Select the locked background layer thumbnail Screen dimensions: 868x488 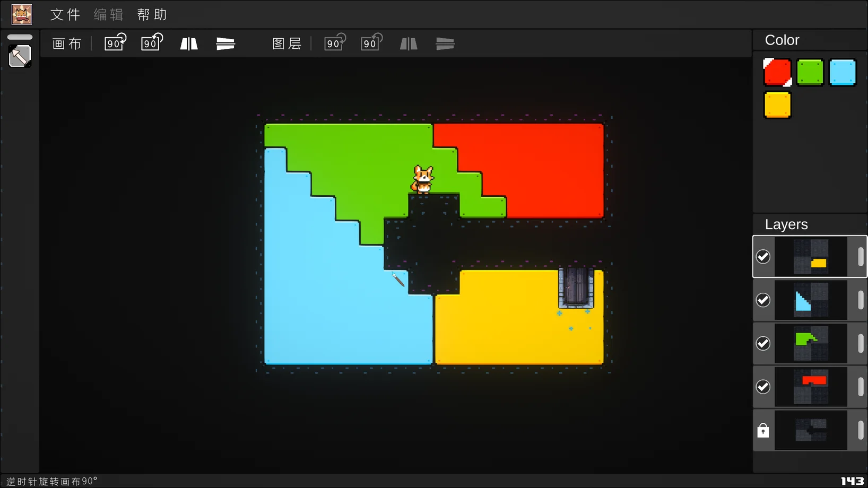click(x=811, y=430)
